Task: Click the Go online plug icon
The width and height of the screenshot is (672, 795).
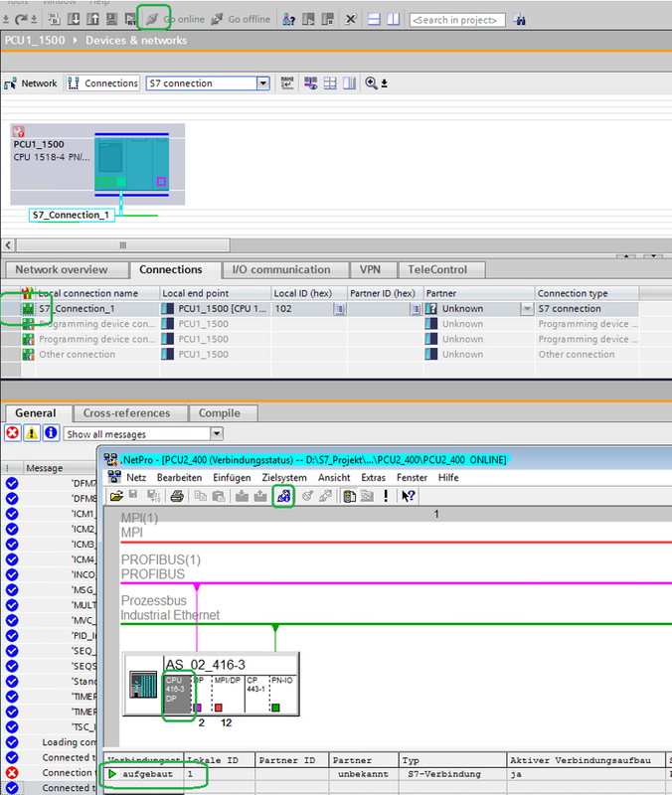Action: coord(152,19)
